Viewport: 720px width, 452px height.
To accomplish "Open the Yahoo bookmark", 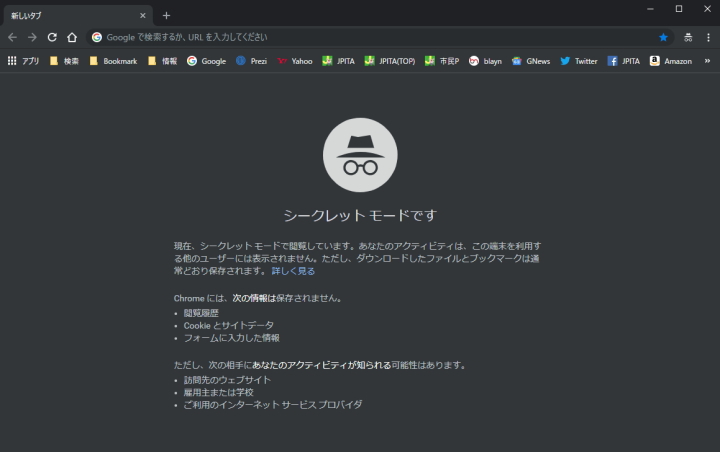I will [x=294, y=61].
